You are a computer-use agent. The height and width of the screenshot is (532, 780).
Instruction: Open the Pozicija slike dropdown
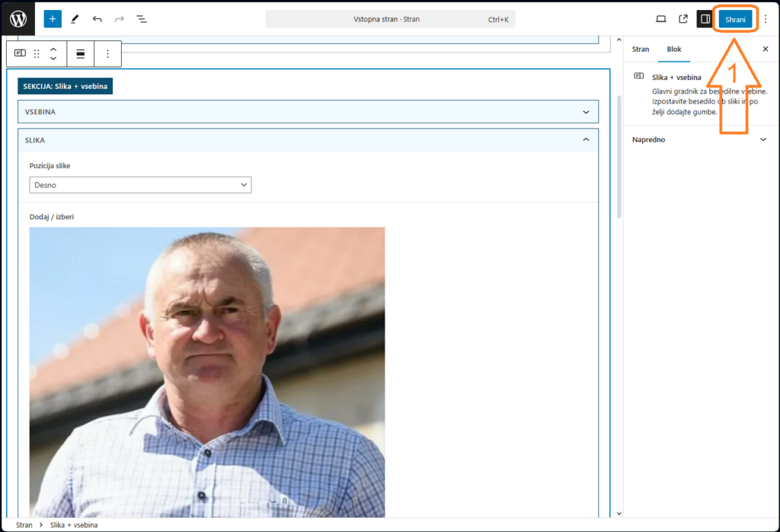tap(140, 185)
